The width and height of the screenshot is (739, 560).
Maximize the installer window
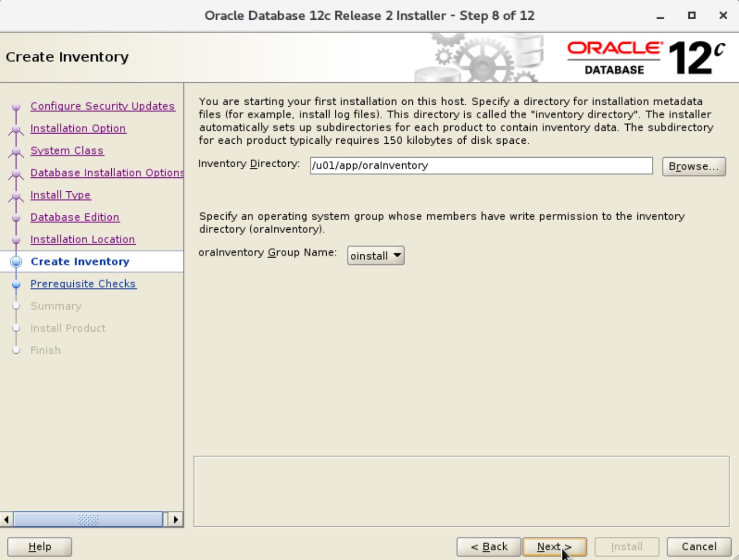coord(692,15)
